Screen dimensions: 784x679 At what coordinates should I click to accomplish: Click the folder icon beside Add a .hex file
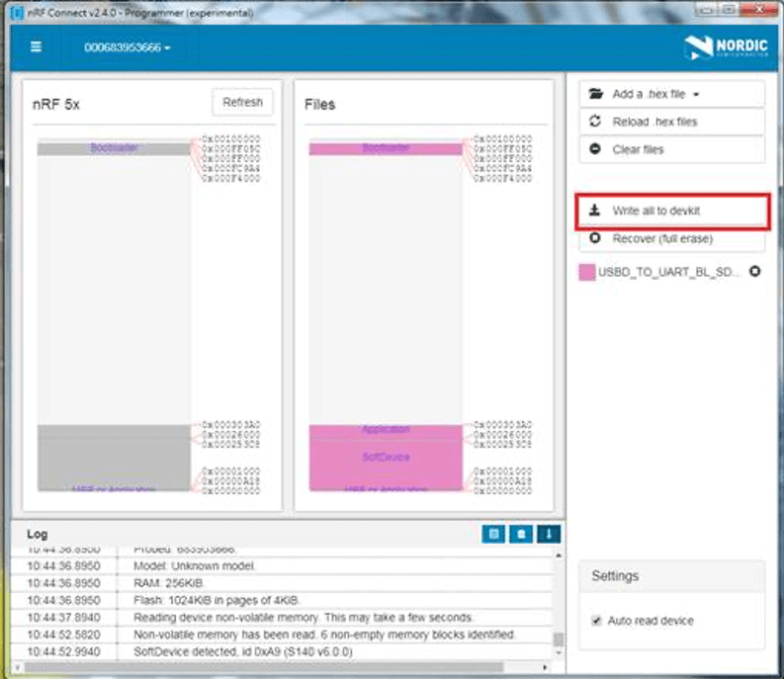tap(595, 94)
